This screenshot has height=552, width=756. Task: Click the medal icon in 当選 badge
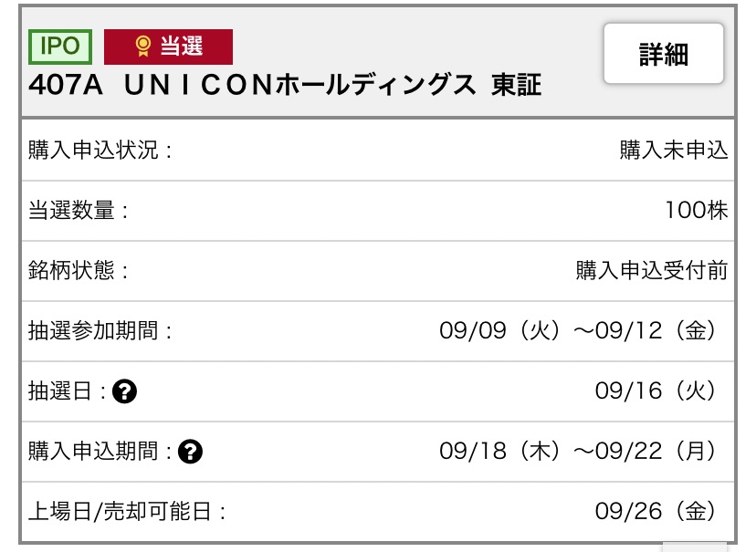coord(142,47)
